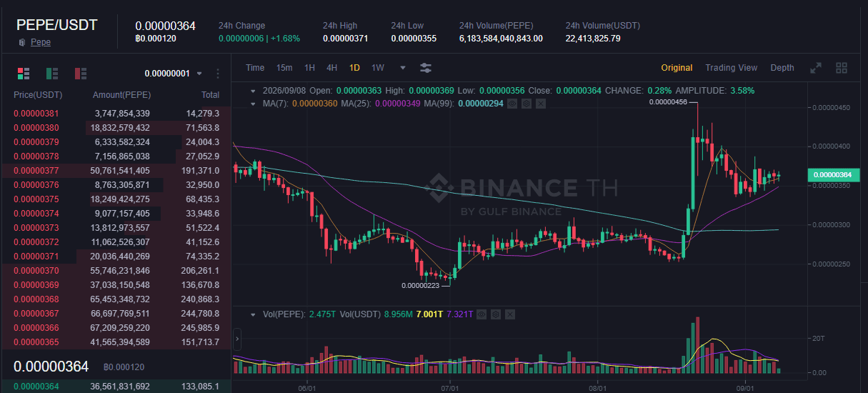
Task: Click MA(99) value 0.00000294
Action: [481, 104]
